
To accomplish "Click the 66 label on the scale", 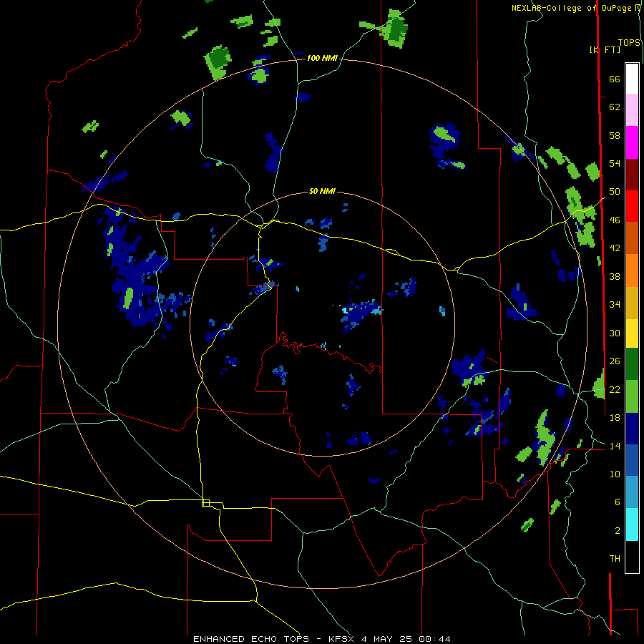I will point(615,79).
